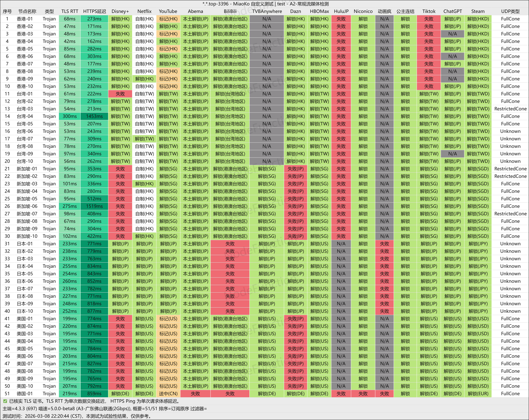Image resolution: width=529 pixels, height=420 pixels.
Task: Click the HBOMax column header
Action: pyautogui.click(x=319, y=11)
